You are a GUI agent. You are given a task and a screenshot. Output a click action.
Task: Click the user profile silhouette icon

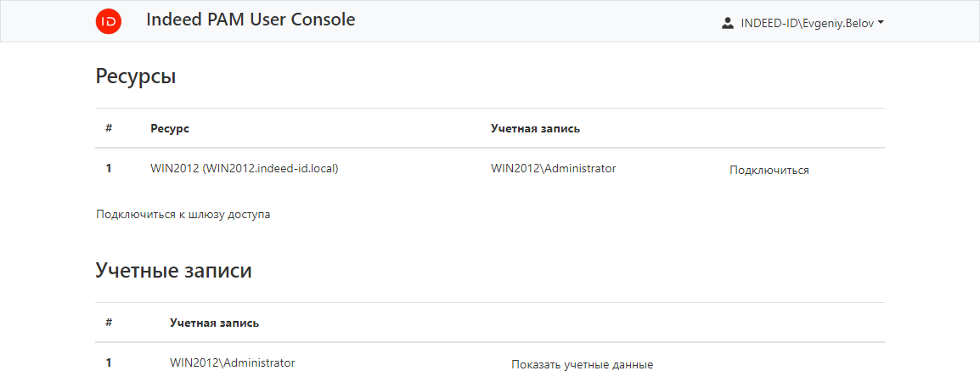727,23
